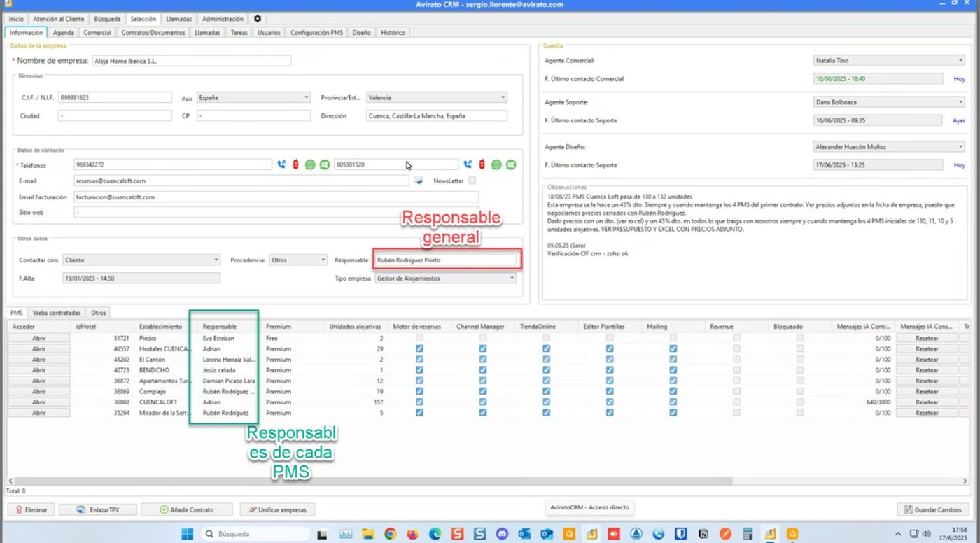Toggle Revenue checkbox for CUENCALOFT row
Image resolution: width=980 pixels, height=543 pixels.
pyautogui.click(x=736, y=402)
